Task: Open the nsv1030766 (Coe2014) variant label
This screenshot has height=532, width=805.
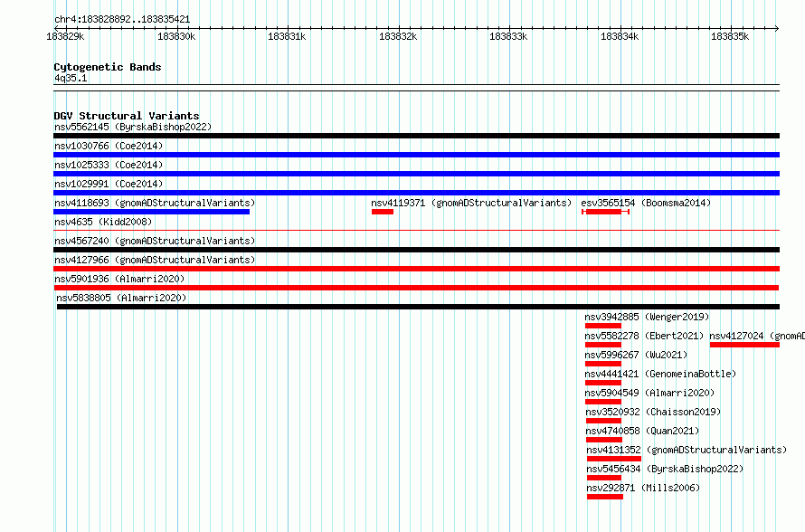Action: 109,146
